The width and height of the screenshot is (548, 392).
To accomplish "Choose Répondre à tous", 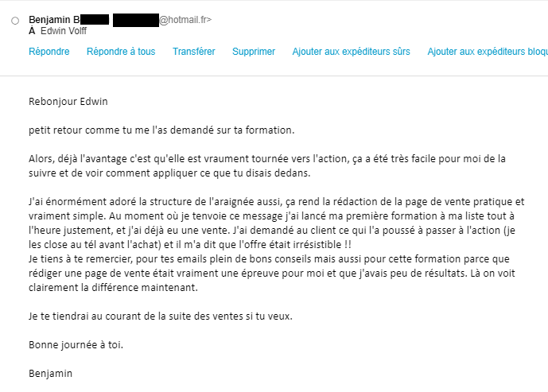I will [121, 52].
